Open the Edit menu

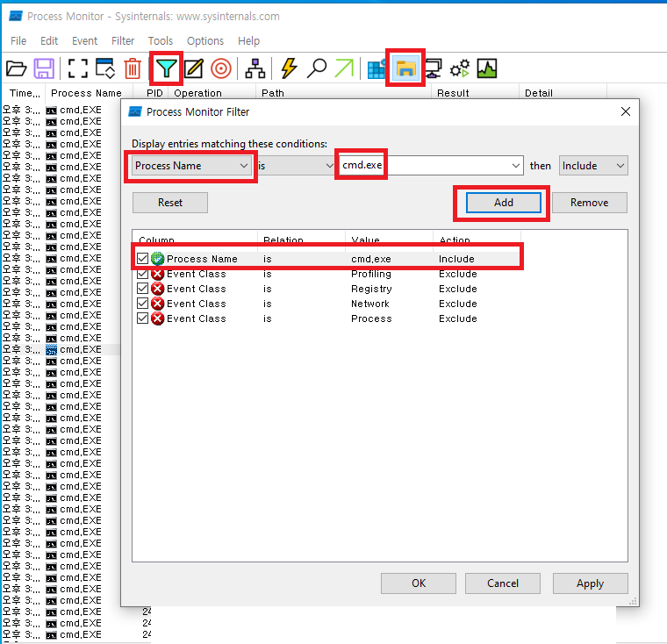pyautogui.click(x=49, y=41)
